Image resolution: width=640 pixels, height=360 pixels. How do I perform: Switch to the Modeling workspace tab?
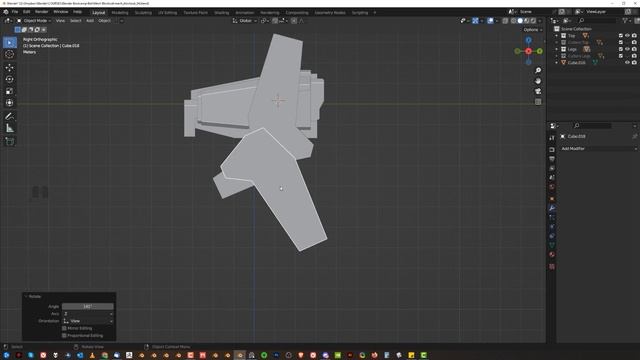tap(120, 13)
